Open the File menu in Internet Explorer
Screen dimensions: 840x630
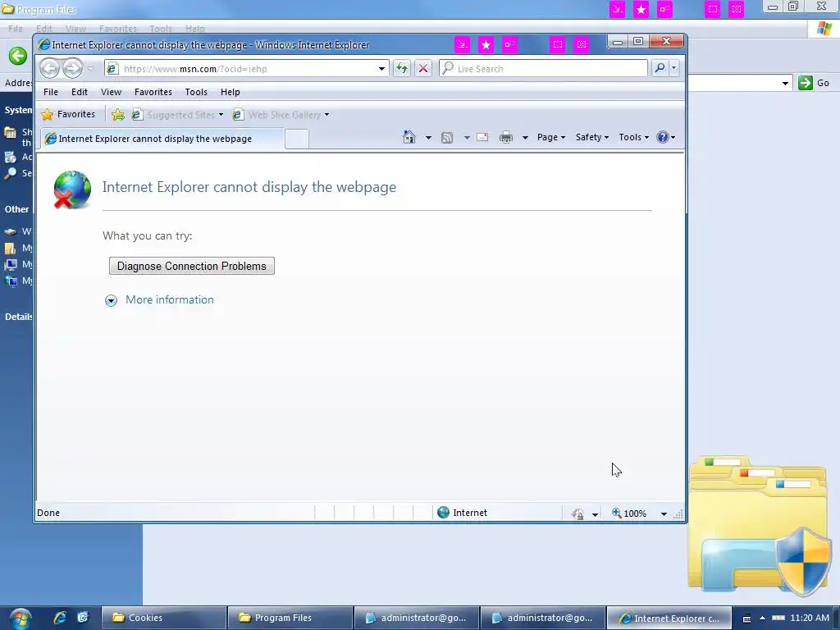tap(51, 92)
